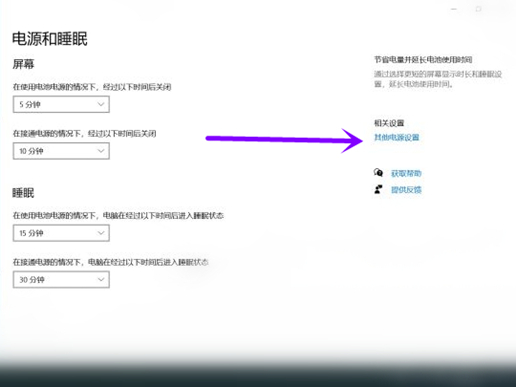
Task: Open the 15 分钟 battery sleep dropdown
Action: (61, 233)
